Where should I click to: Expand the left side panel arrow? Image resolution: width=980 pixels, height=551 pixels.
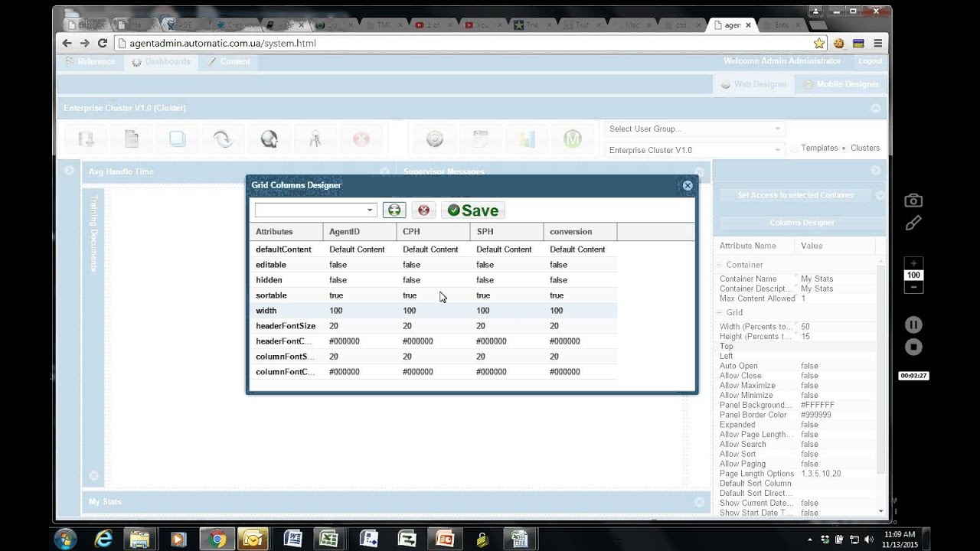pyautogui.click(x=69, y=171)
